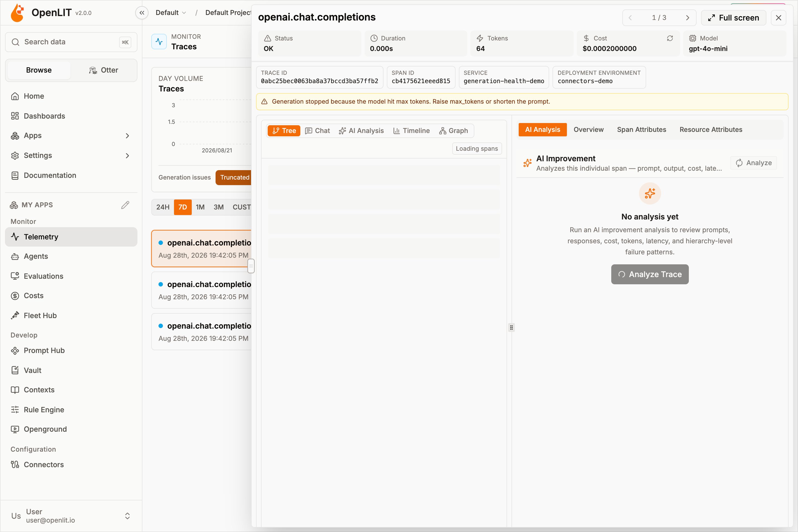Open the Costs page

point(71,296)
